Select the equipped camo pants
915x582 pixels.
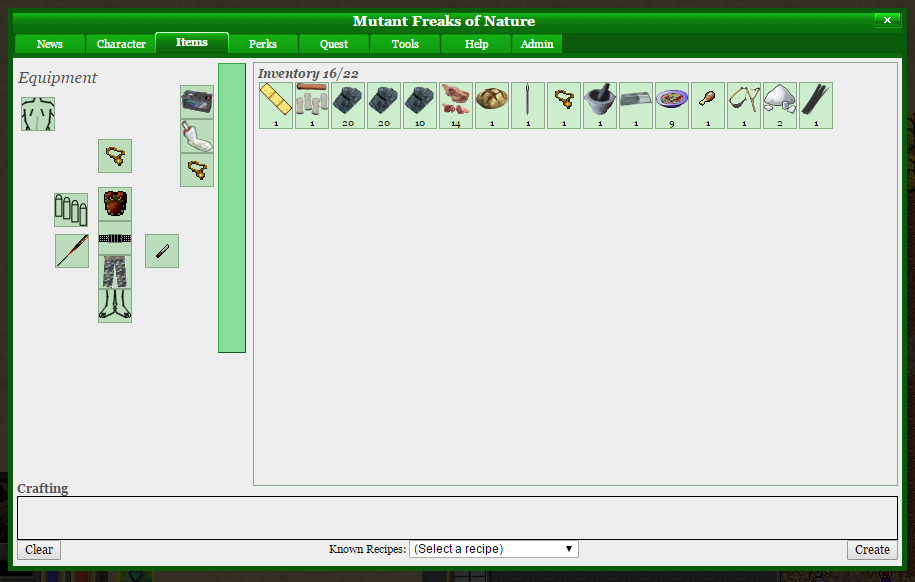[115, 271]
